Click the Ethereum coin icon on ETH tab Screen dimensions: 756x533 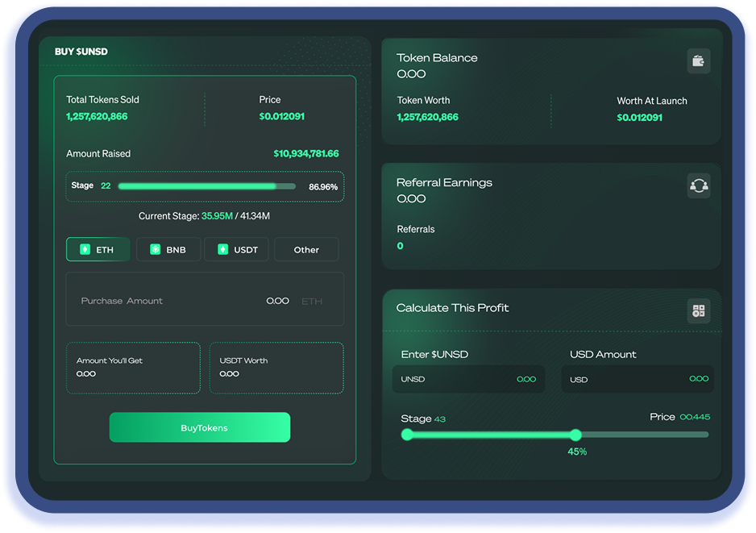click(x=85, y=250)
